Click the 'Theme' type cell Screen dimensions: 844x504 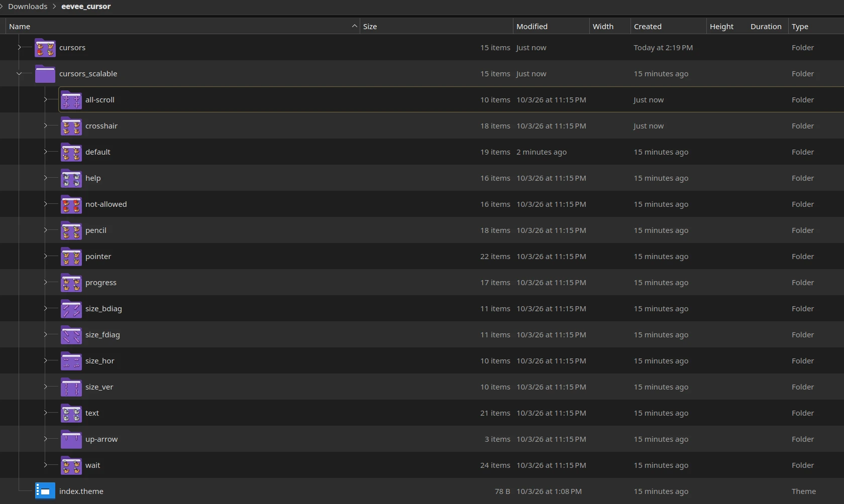tap(804, 491)
